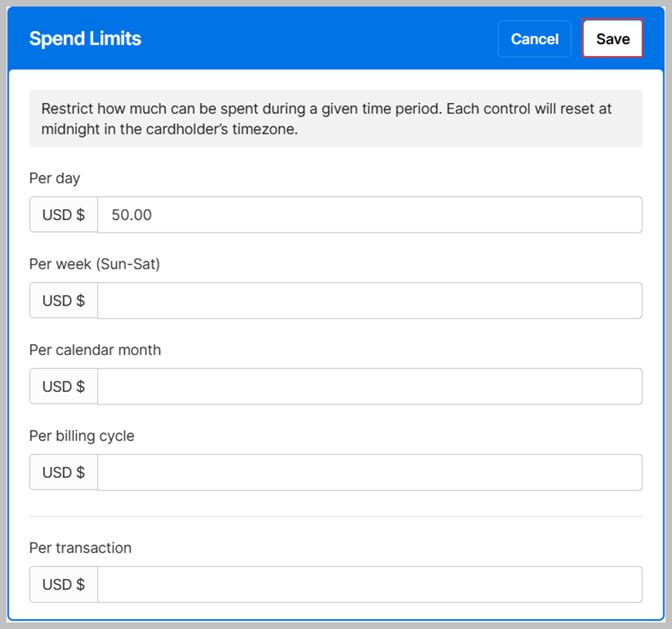Click the Per transaction amount field
Image resolution: width=672 pixels, height=629 pixels.
tap(369, 585)
